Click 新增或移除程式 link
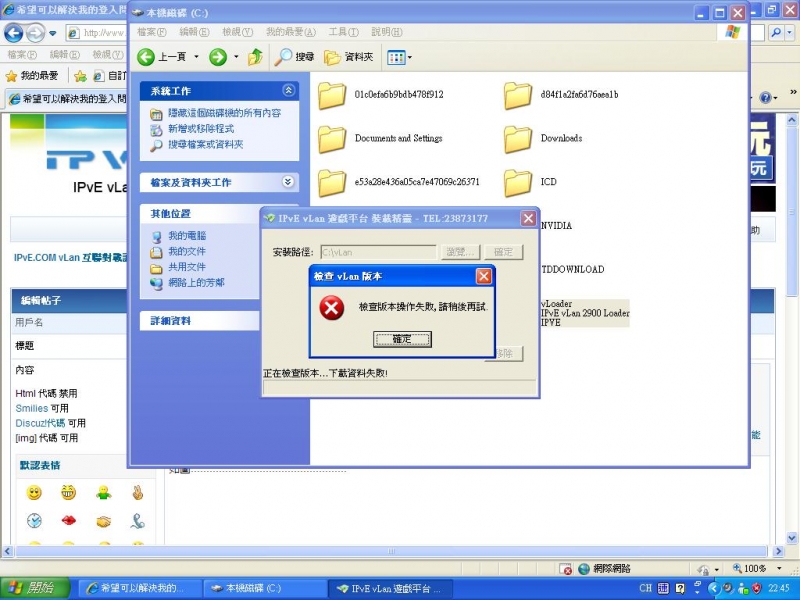Screen dimensions: 800x600 pyautogui.click(x=201, y=129)
